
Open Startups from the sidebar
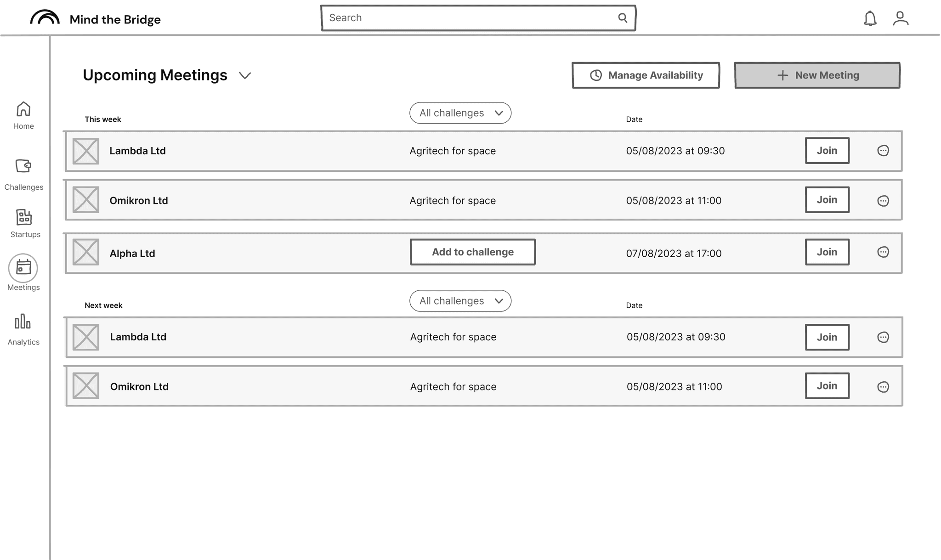24,224
